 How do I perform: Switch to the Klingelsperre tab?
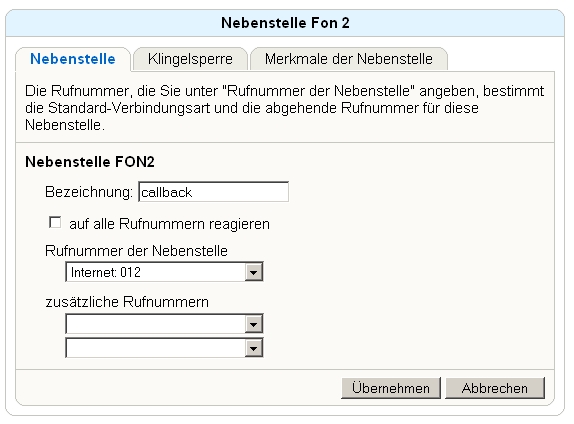tap(190, 59)
